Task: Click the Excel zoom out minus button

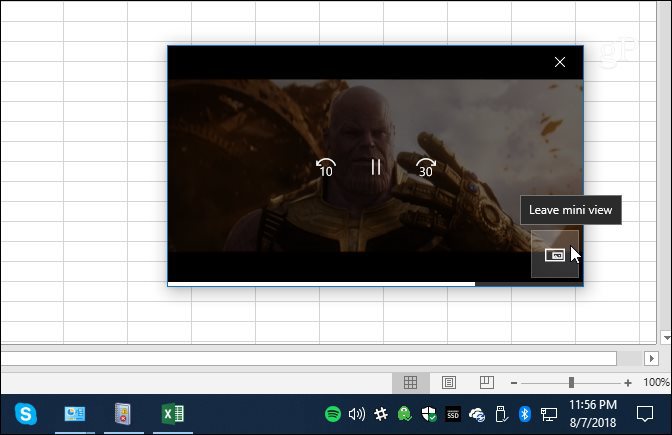Action: [514, 383]
